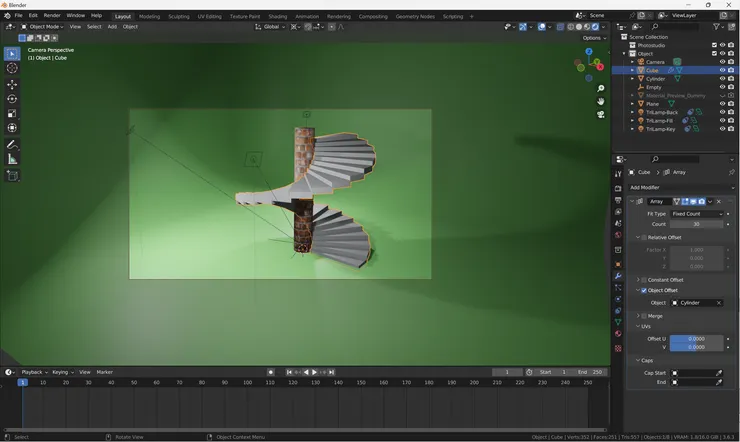Activate the Cursor tool
Screen dimensions: 740x442
(12, 68)
